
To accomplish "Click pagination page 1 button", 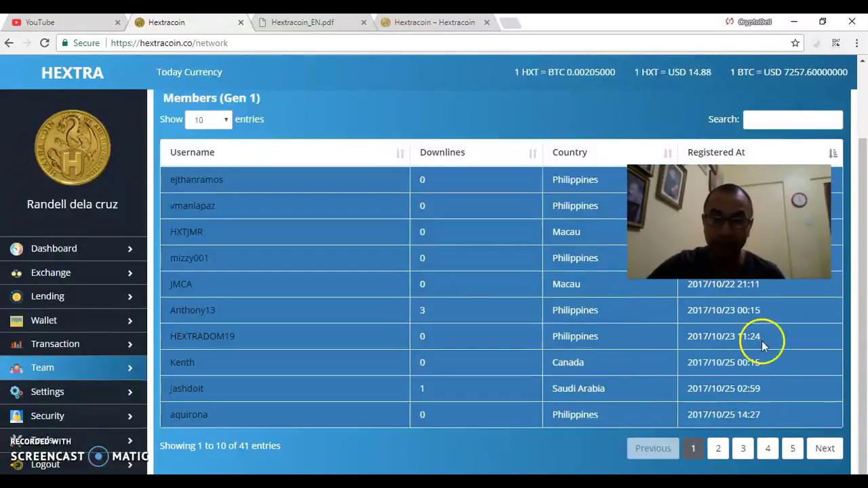I will [x=693, y=448].
